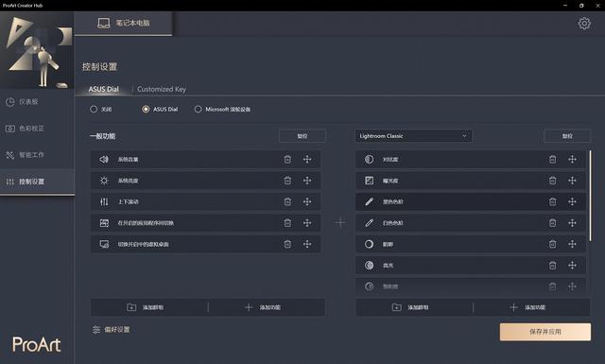Image resolution: width=605 pixels, height=364 pixels.
Task: Select the ASUS Dial radio option
Action: 146,110
